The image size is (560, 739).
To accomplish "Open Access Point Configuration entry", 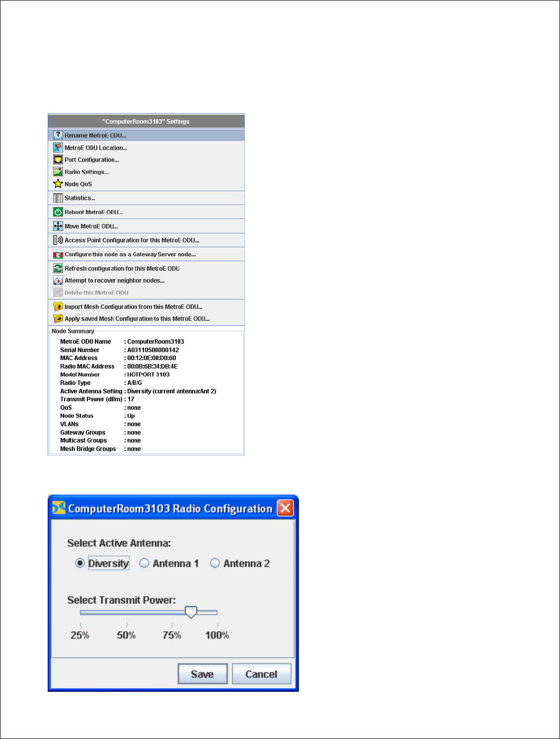I will click(146, 240).
